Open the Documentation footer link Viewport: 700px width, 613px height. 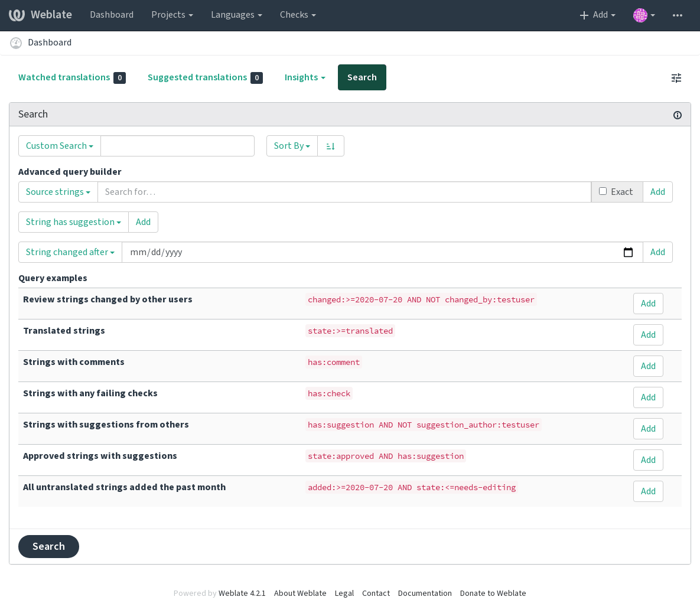pyautogui.click(x=425, y=594)
